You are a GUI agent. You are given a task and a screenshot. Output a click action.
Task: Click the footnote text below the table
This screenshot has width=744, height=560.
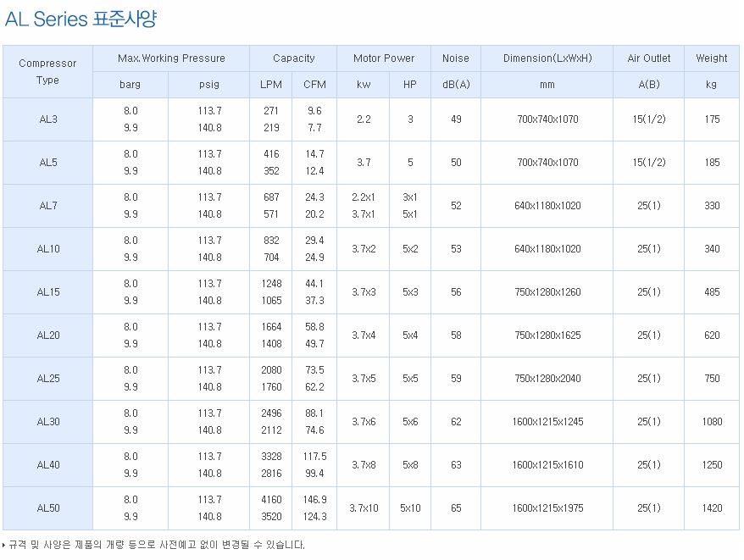(157, 545)
